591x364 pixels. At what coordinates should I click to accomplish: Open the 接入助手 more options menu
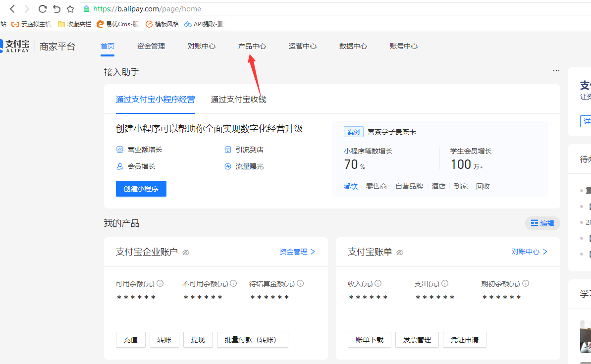[556, 71]
